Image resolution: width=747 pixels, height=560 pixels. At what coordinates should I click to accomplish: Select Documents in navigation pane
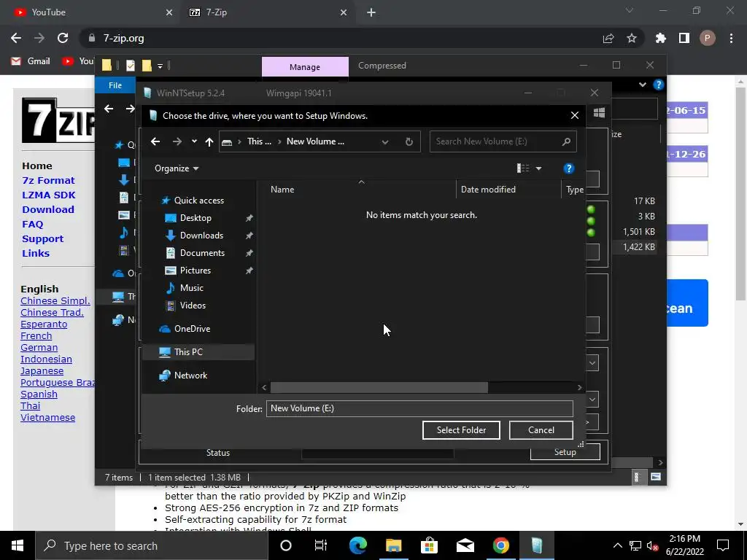(x=202, y=253)
